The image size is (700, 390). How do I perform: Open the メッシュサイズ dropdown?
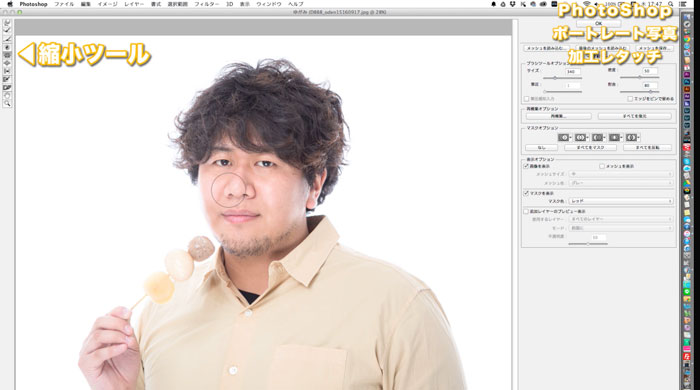621,174
